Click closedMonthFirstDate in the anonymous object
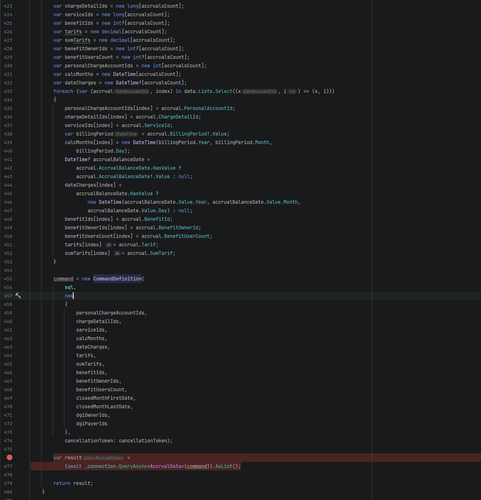Image resolution: width=481 pixels, height=500 pixels. pyautogui.click(x=104, y=398)
